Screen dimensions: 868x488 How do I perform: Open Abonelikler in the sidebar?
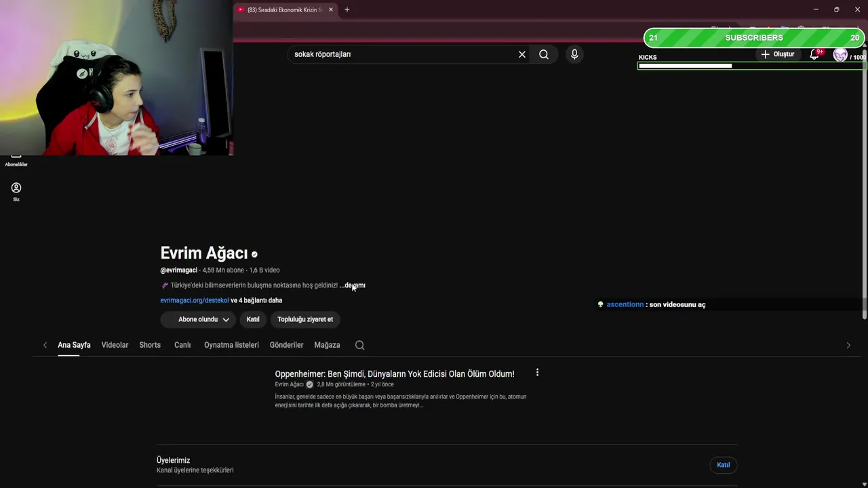(x=16, y=161)
